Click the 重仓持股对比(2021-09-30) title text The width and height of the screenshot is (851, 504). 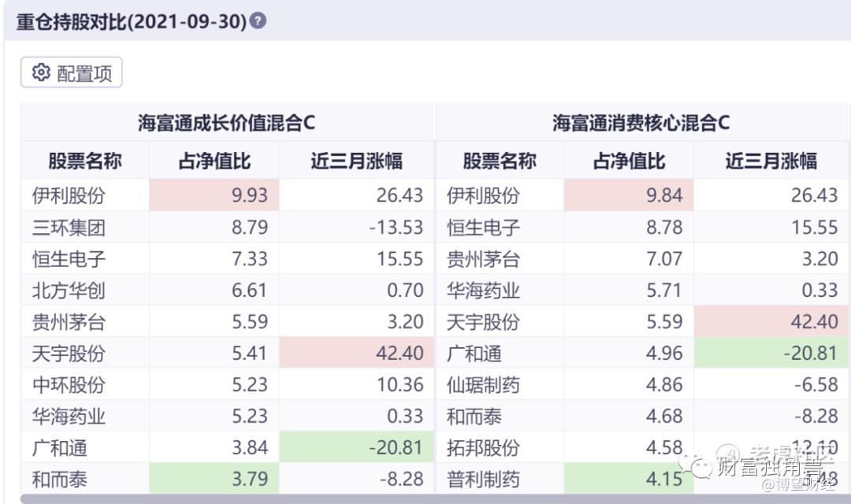(132, 20)
